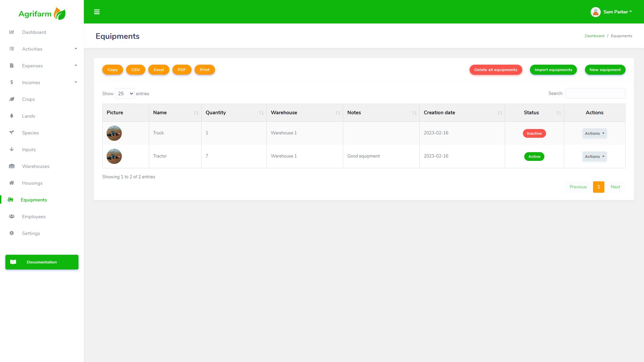Open the Incomes sidebar menu

click(x=31, y=82)
